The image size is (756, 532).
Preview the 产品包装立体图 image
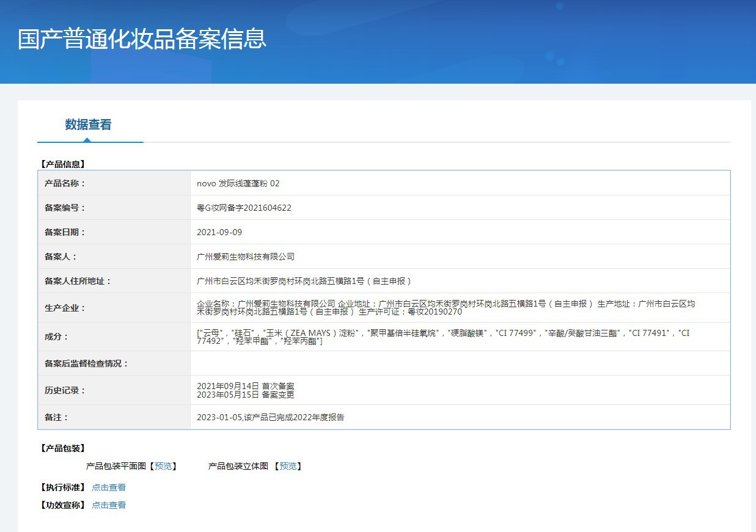click(x=288, y=466)
